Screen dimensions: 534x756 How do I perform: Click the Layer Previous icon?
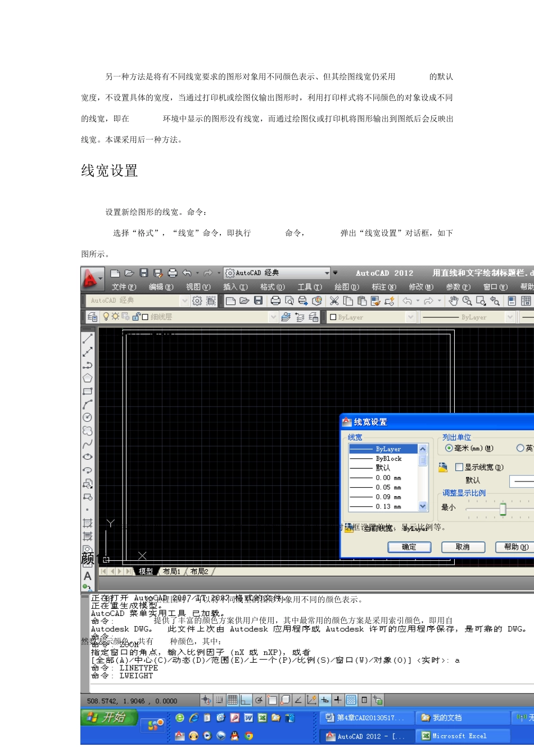coord(300,317)
